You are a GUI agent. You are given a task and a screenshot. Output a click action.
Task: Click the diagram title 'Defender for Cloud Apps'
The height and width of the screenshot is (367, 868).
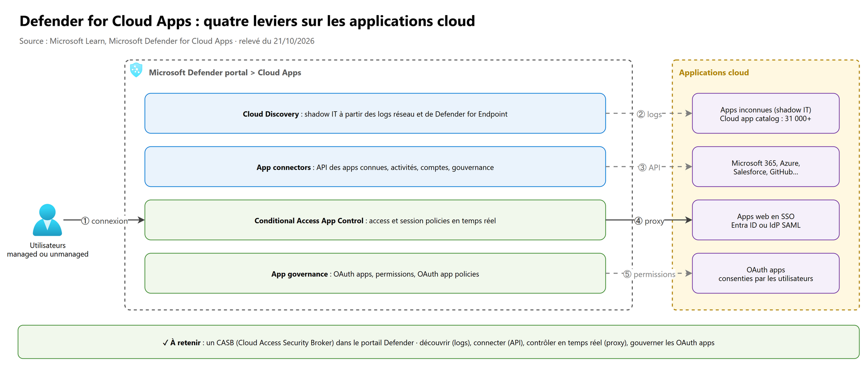[247, 21]
